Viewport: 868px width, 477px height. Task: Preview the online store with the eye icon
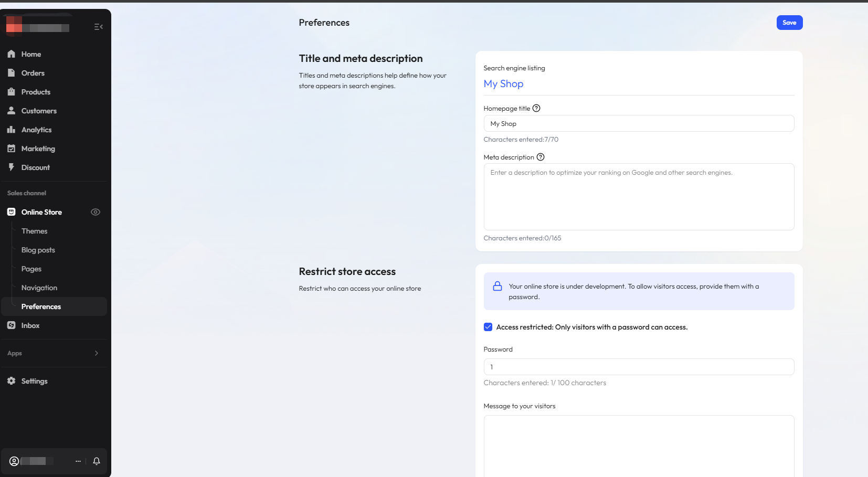pyautogui.click(x=96, y=212)
